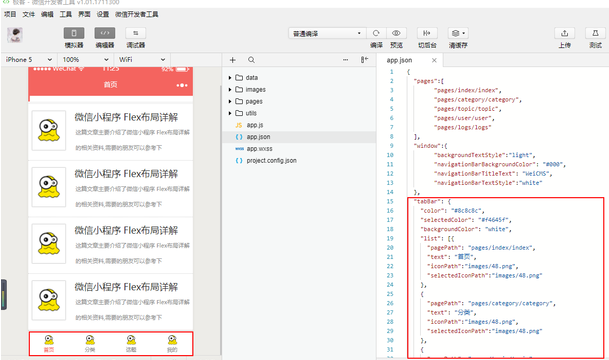
Task: Click the line number 15 gutter
Action: tap(390, 201)
